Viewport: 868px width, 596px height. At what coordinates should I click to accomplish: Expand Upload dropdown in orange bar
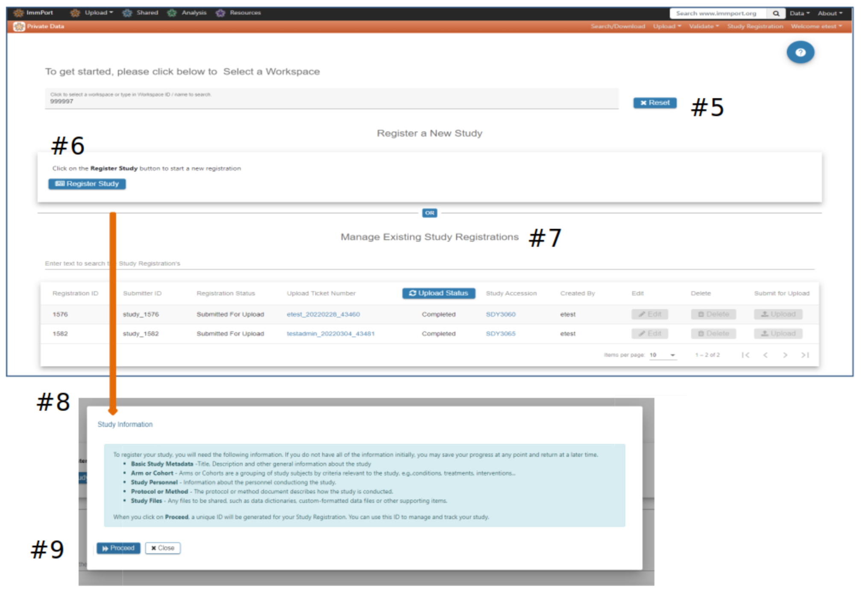click(x=667, y=26)
